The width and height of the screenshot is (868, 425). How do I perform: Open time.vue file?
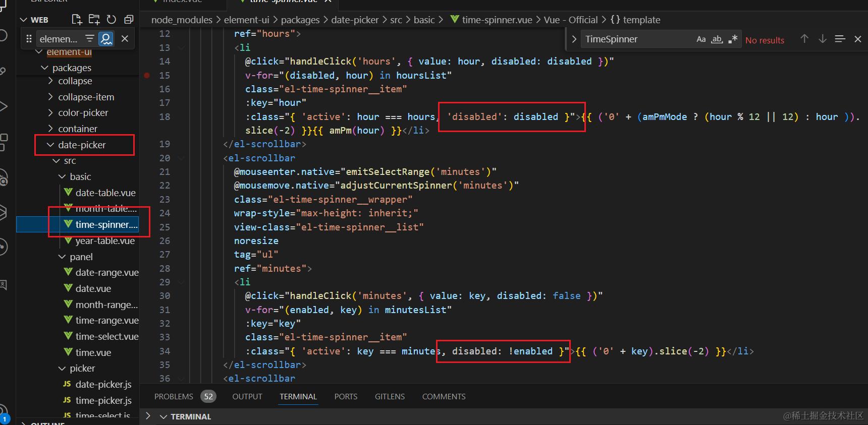93,352
